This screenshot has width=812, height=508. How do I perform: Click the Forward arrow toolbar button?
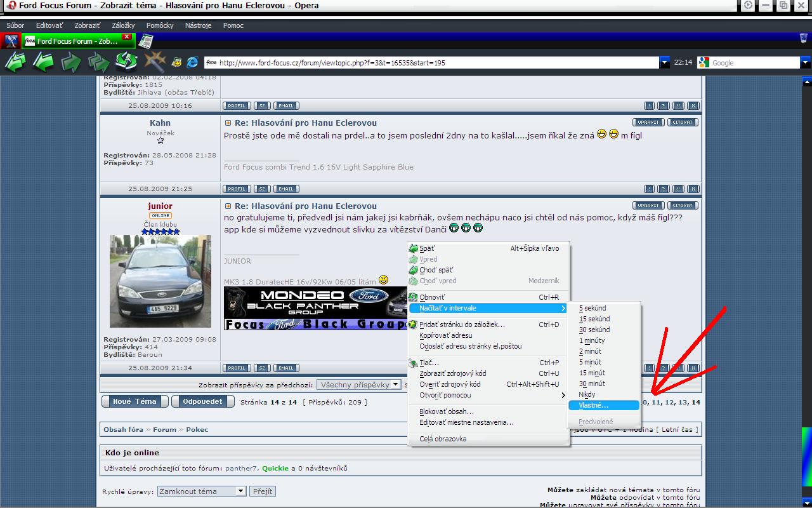pyautogui.click(x=71, y=62)
